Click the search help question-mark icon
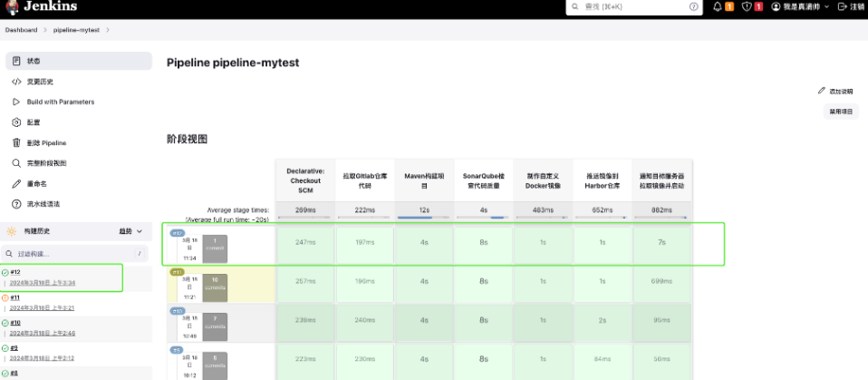Viewport: 868px width, 380px height. pos(694,6)
